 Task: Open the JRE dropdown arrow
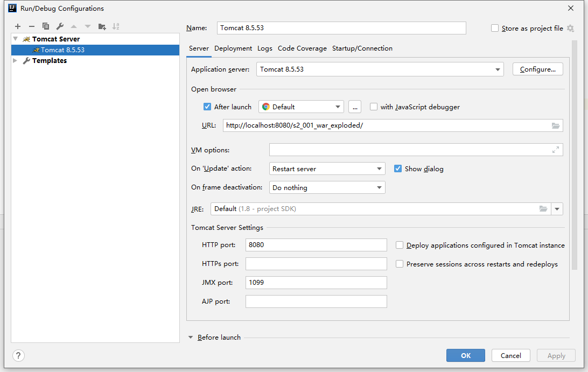point(557,209)
